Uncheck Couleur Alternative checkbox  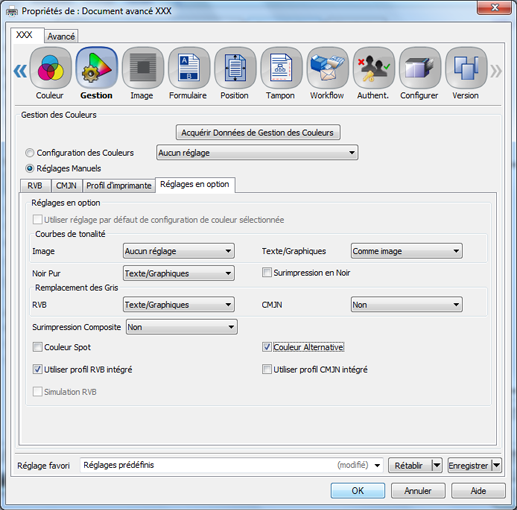pyautogui.click(x=267, y=347)
